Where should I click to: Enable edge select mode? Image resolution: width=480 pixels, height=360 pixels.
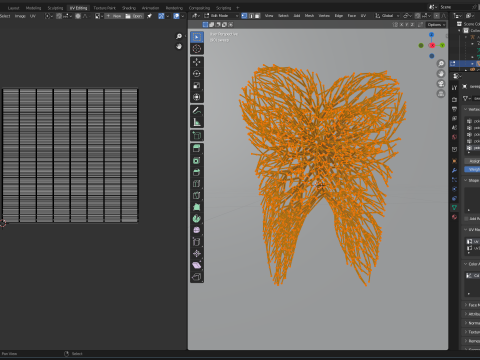(251, 16)
